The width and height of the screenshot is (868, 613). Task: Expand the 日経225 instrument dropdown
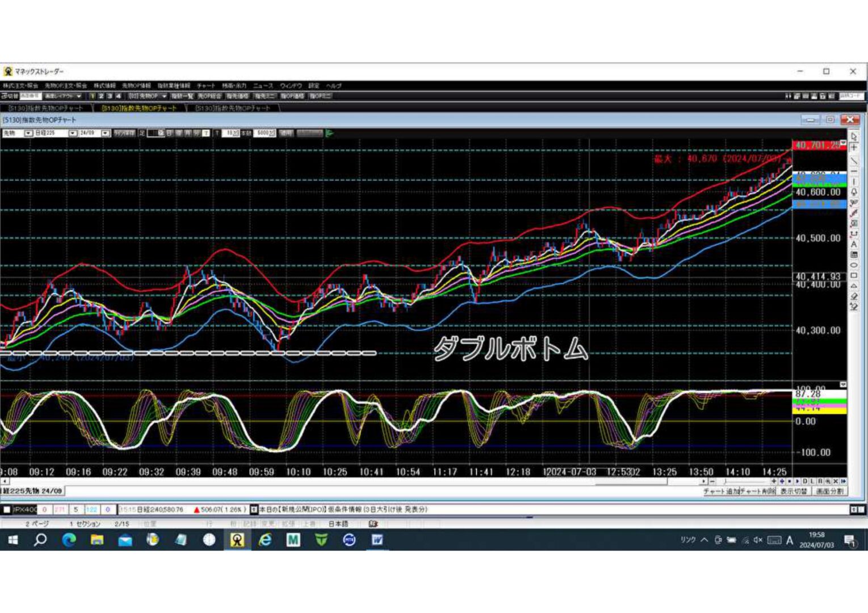click(73, 133)
